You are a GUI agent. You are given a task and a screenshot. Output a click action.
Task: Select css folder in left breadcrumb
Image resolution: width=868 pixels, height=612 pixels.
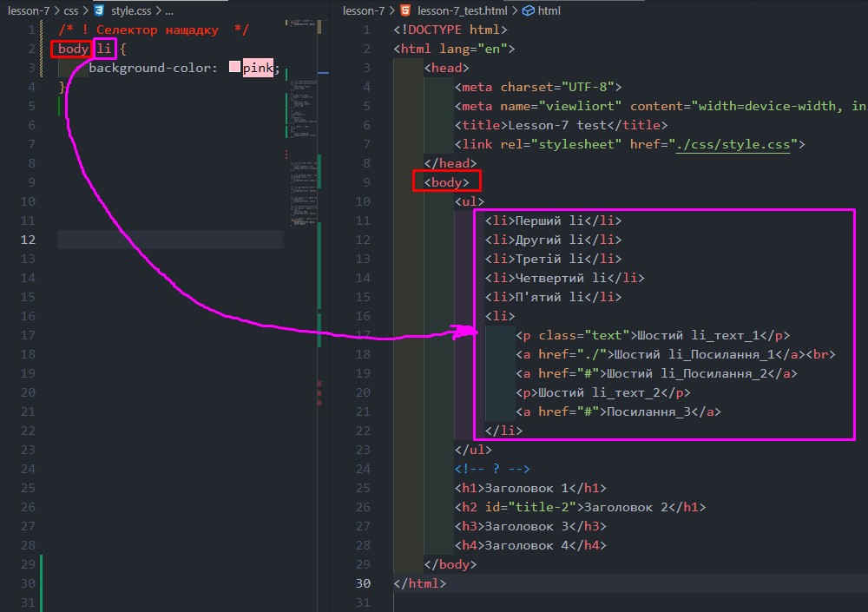click(x=71, y=10)
